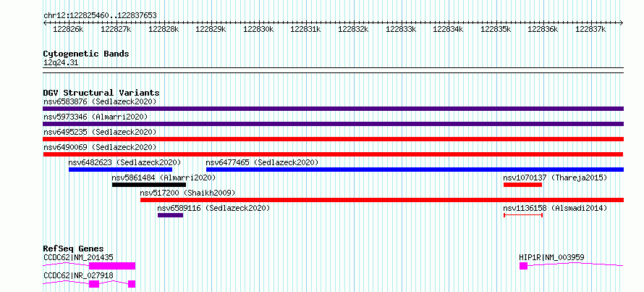Click the 122834k ruler tick label
Image resolution: width=644 pixels, height=292 pixels.
click(448, 29)
